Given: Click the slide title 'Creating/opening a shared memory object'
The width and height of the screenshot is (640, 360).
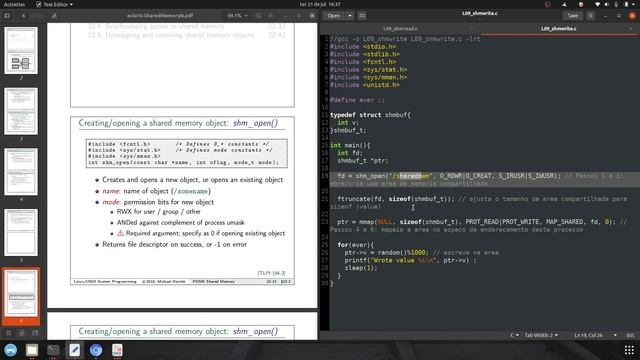Looking at the screenshot, I should (178, 123).
